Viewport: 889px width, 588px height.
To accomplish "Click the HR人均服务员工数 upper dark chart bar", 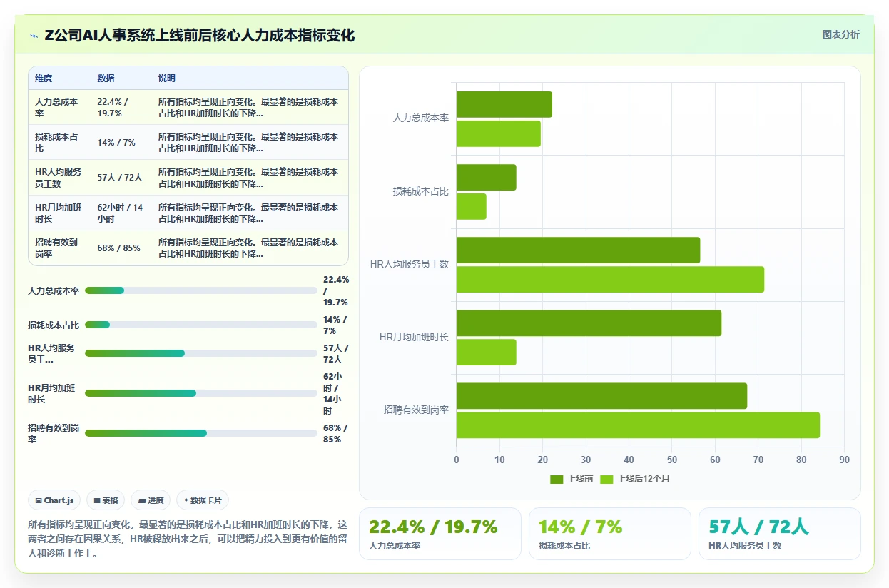I will click(x=578, y=250).
